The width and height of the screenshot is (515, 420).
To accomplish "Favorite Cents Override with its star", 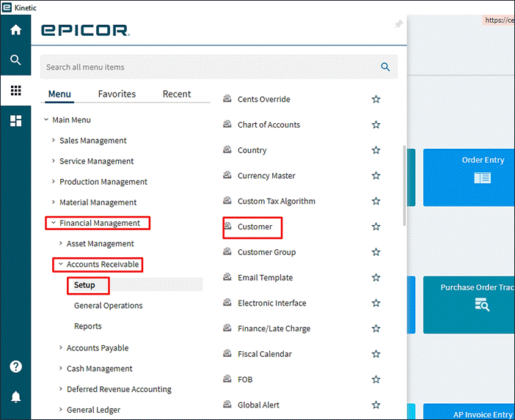I will coord(376,99).
